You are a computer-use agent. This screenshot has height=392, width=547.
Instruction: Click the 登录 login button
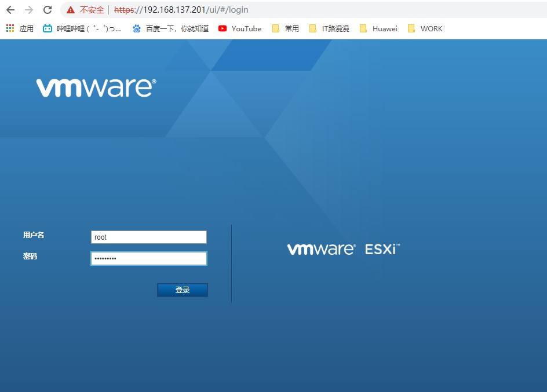click(x=182, y=290)
